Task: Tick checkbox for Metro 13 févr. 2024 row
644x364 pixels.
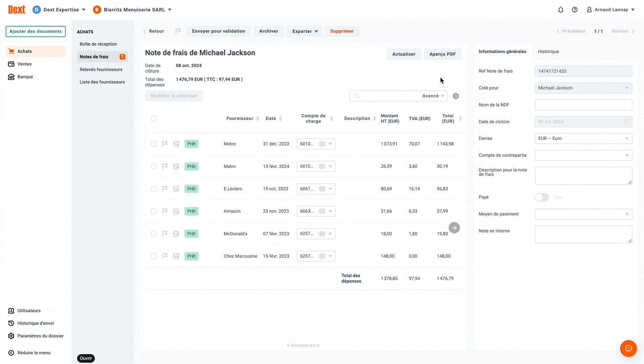Action: coord(154,166)
